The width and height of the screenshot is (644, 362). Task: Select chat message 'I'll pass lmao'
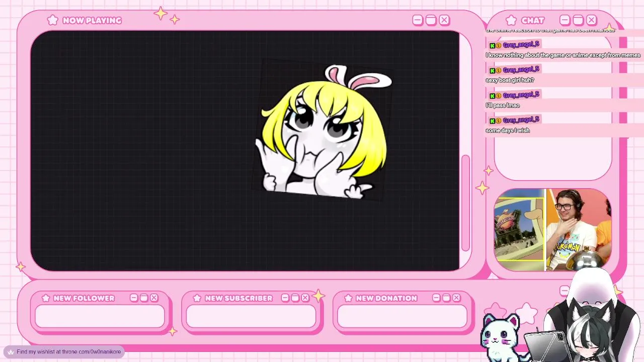503,106
